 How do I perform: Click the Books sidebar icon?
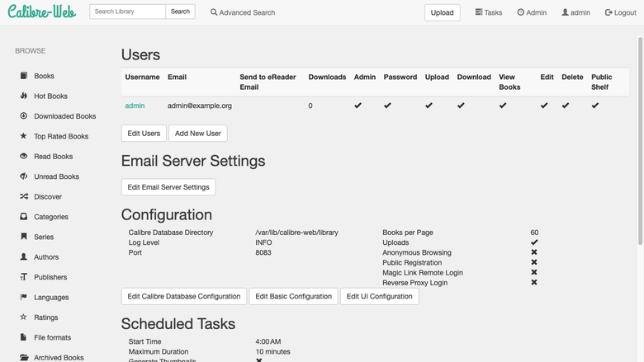click(24, 75)
